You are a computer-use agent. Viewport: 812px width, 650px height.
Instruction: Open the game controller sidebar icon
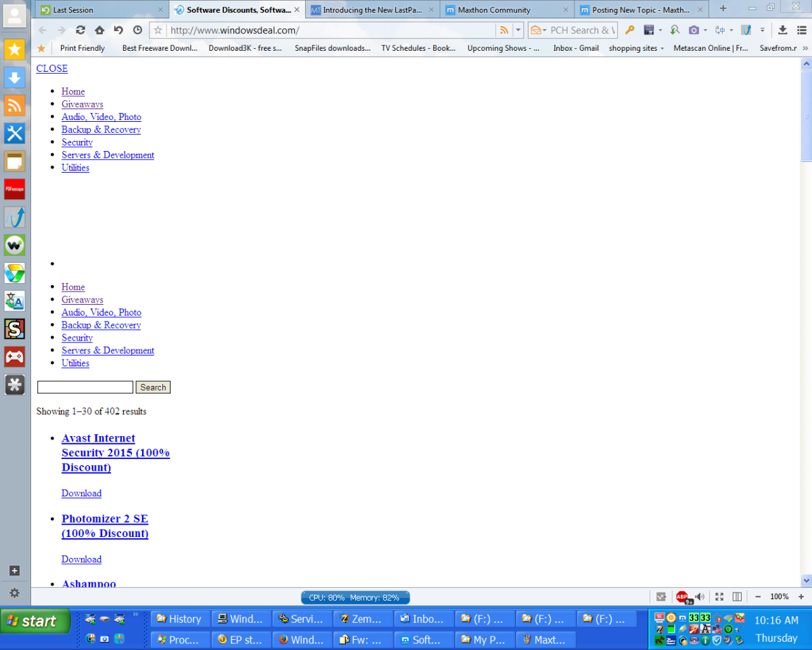tap(15, 357)
